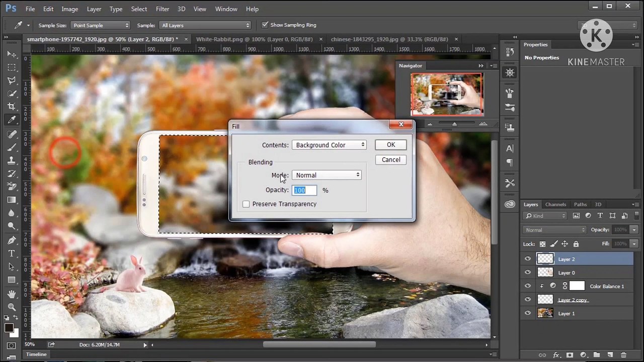This screenshot has height=362, width=644.
Task: Select the Eyedropper tool in toolbox
Action: [11, 119]
